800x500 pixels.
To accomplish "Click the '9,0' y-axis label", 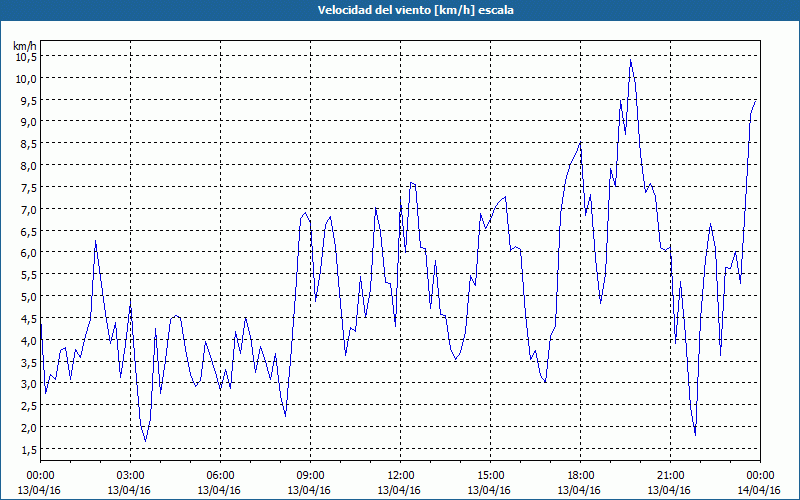I will coord(29,121).
